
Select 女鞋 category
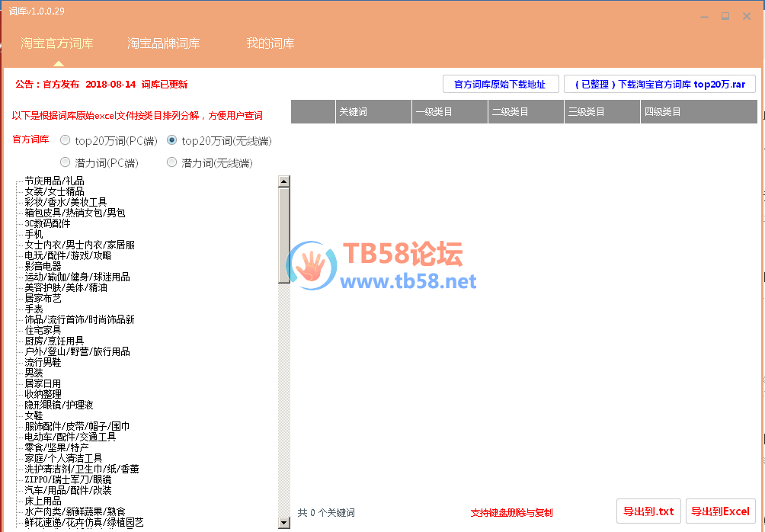tap(34, 415)
